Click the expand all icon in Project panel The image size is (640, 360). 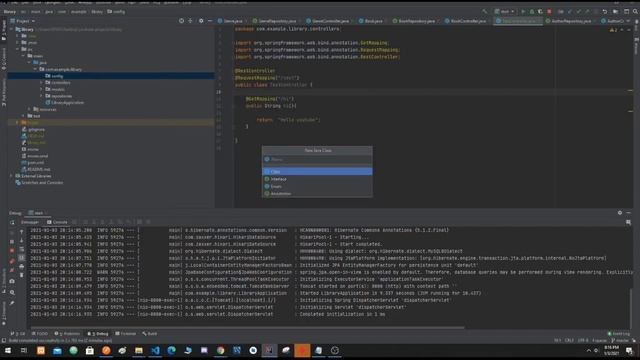(190, 21)
